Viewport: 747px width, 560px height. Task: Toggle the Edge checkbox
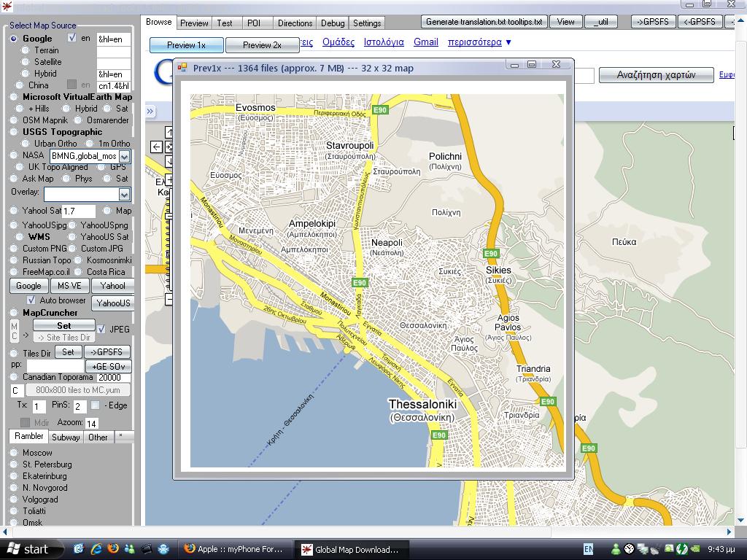tap(96, 405)
